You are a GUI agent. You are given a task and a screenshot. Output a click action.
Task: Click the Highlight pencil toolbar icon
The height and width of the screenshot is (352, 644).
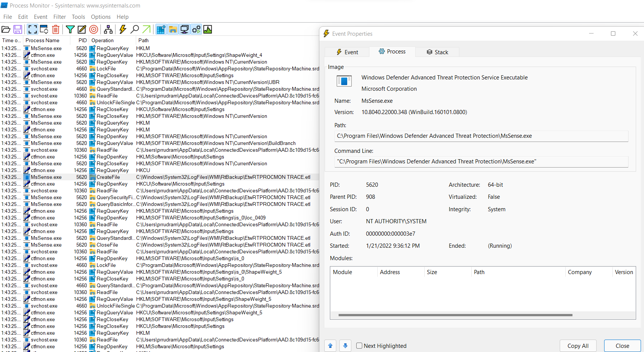[x=82, y=29]
